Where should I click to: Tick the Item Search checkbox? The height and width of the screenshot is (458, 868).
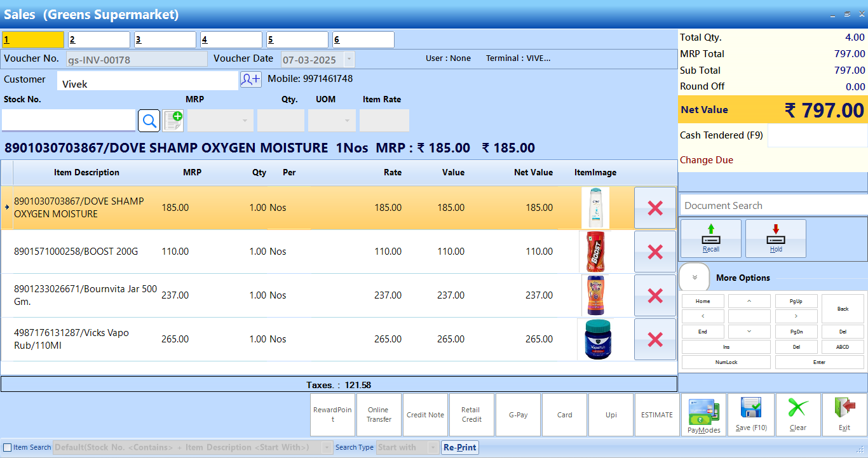[x=8, y=447]
